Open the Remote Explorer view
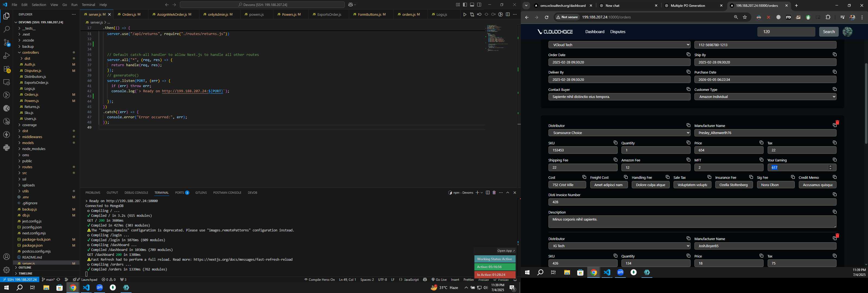This screenshot has width=868, height=293. coord(7,82)
